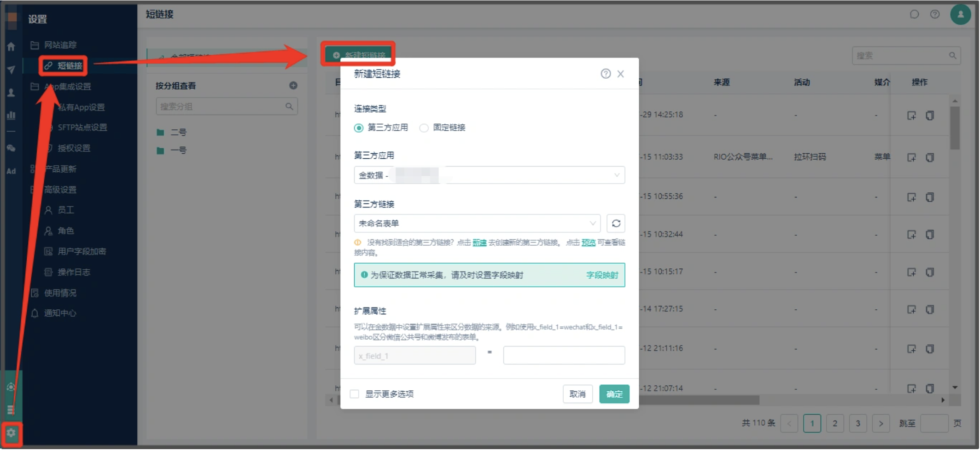This screenshot has width=980, height=451.
Task: Click the 跳至 page number field
Action: (x=934, y=423)
